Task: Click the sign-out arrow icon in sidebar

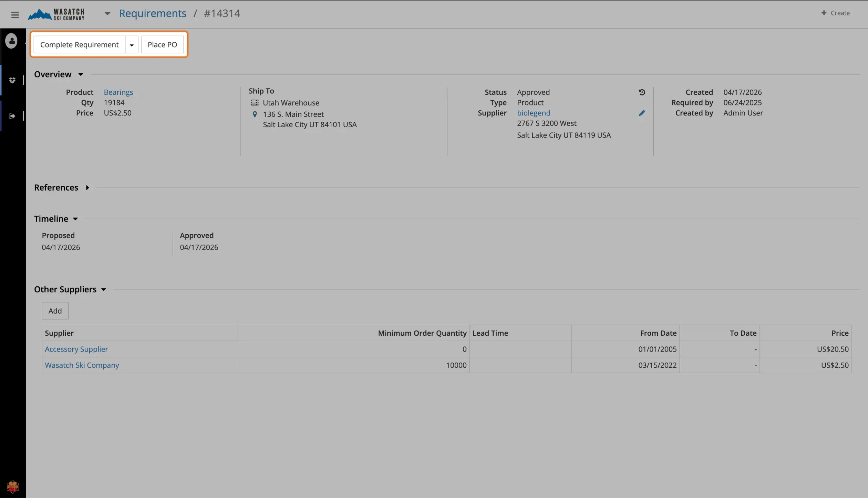Action: pyautogui.click(x=12, y=116)
